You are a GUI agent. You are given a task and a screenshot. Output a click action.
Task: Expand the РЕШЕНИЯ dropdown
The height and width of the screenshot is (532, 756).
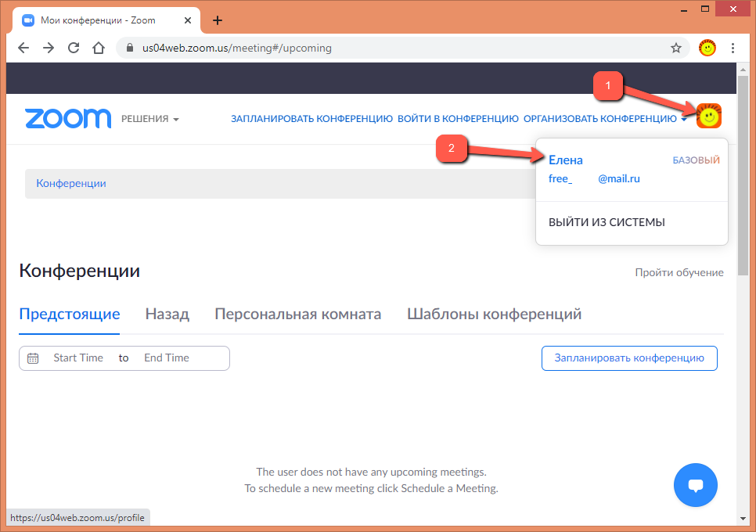(150, 119)
